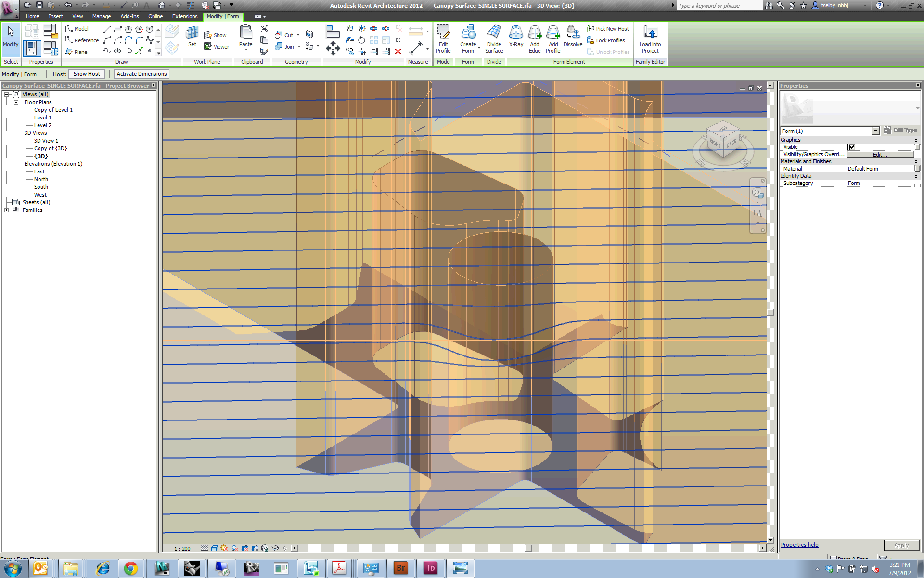Click the red Delete X icon
Viewport: 924px width, 578px height.
pos(398,52)
